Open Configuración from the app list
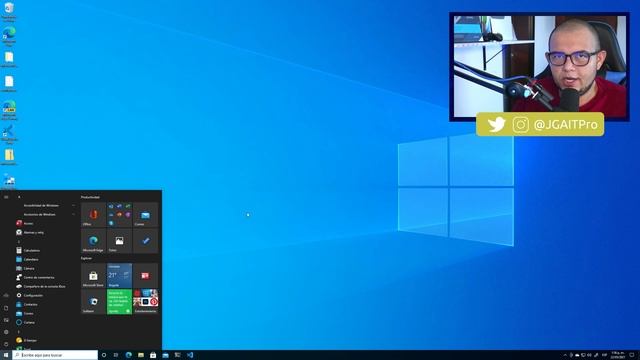 pyautogui.click(x=46, y=295)
